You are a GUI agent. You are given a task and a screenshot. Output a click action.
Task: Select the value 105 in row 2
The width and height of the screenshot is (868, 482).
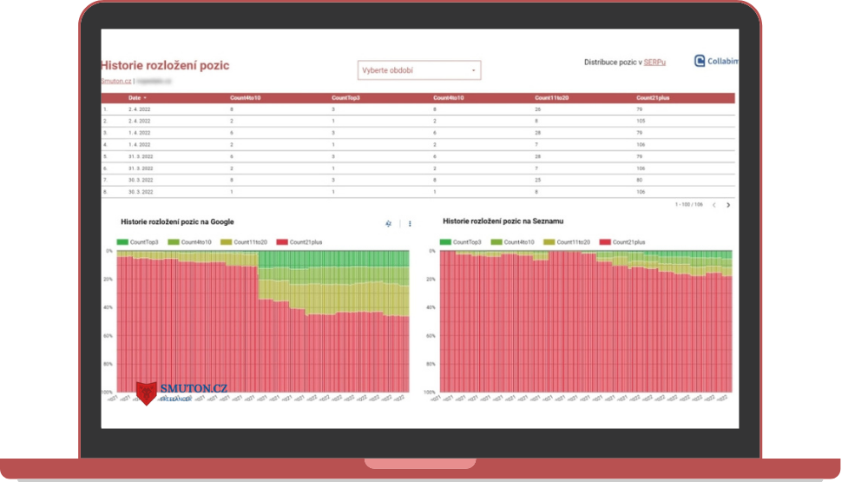[x=641, y=121]
